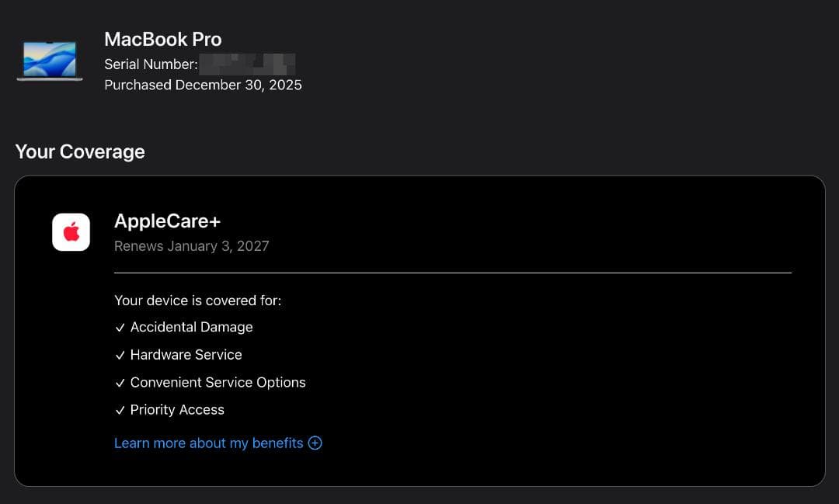
Task: Click the checkmark beside Accidental Damage
Action: point(120,328)
